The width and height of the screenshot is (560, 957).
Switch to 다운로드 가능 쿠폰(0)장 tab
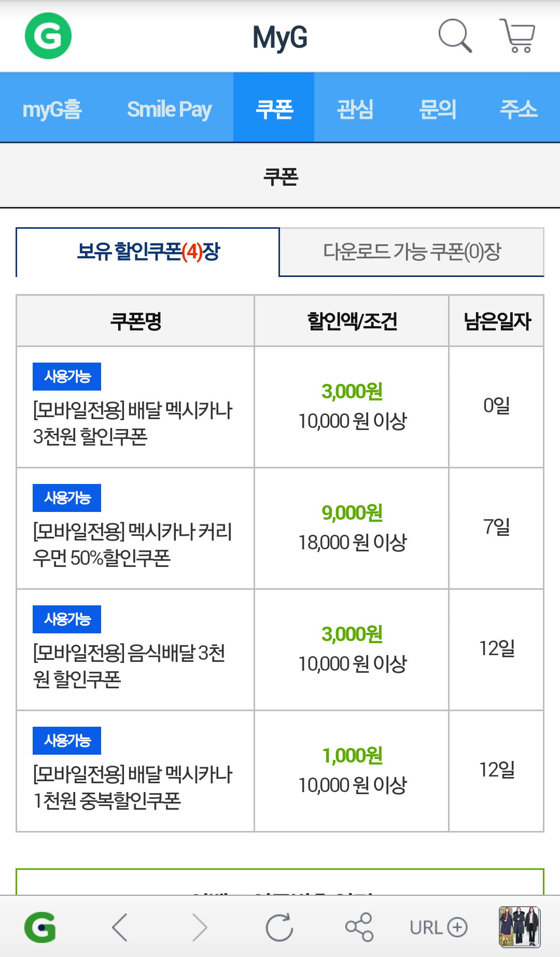[x=412, y=252]
